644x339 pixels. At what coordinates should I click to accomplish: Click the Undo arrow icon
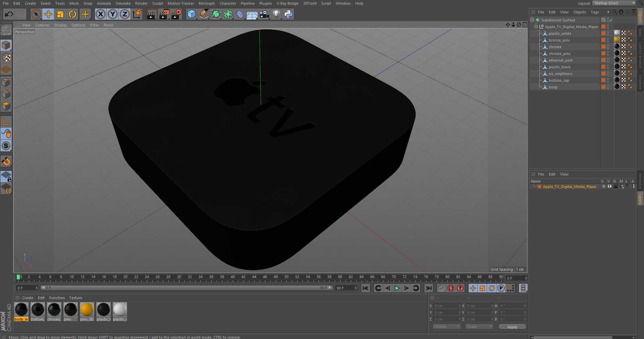(9, 14)
